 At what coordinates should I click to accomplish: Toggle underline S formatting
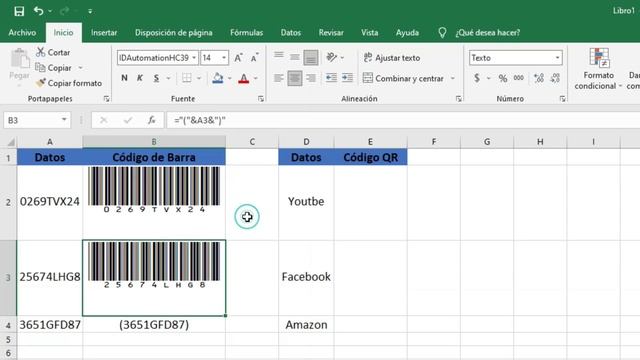tap(156, 78)
